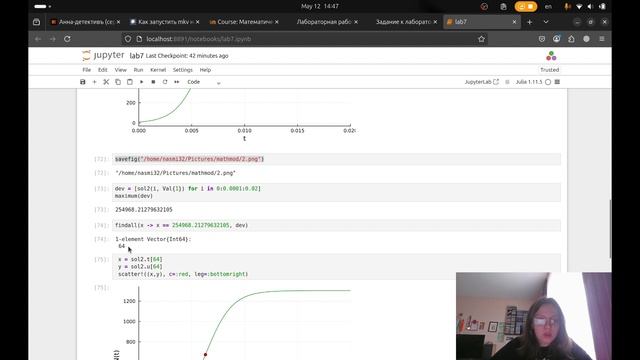This screenshot has width=640, height=360.
Task: Open in JupyterLab button
Action: [482, 82]
